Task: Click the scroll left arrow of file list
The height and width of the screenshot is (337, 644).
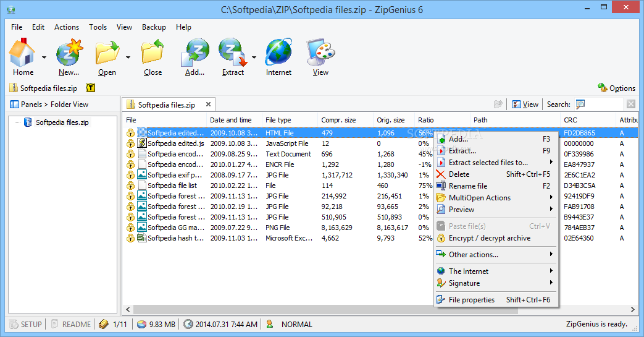Action: (x=128, y=309)
